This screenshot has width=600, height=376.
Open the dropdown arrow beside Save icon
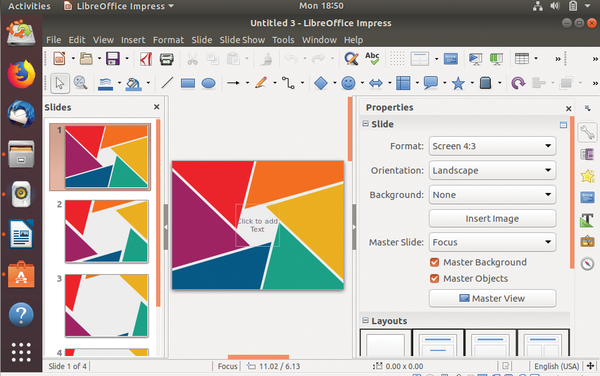(127, 59)
